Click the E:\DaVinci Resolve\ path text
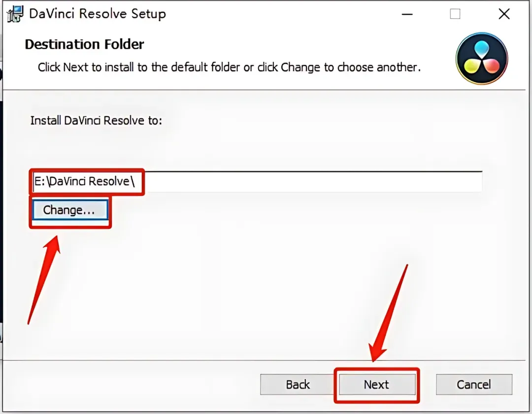The image size is (532, 414). 85,181
